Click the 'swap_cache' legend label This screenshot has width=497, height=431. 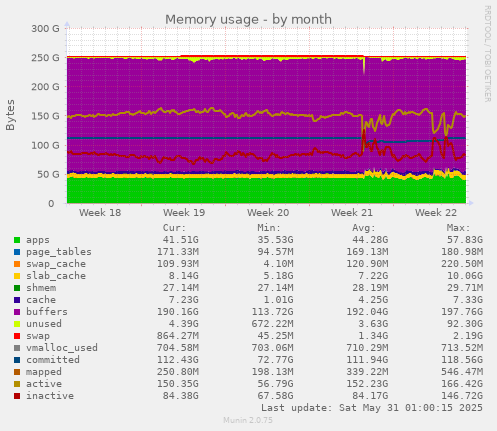click(x=56, y=264)
